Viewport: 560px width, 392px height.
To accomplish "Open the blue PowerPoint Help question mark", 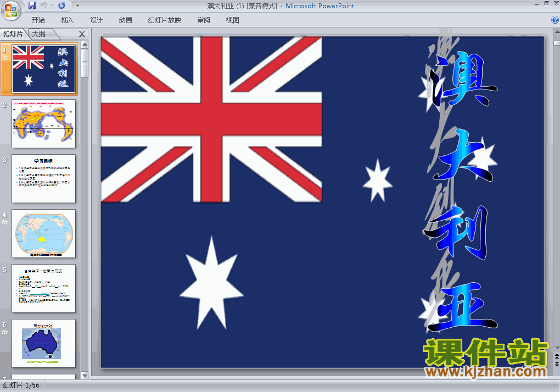I will [555, 20].
